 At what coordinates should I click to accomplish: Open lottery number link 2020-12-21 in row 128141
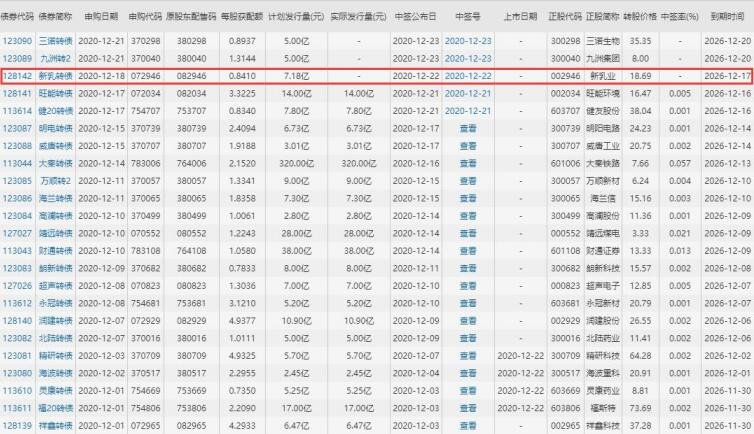(468, 94)
